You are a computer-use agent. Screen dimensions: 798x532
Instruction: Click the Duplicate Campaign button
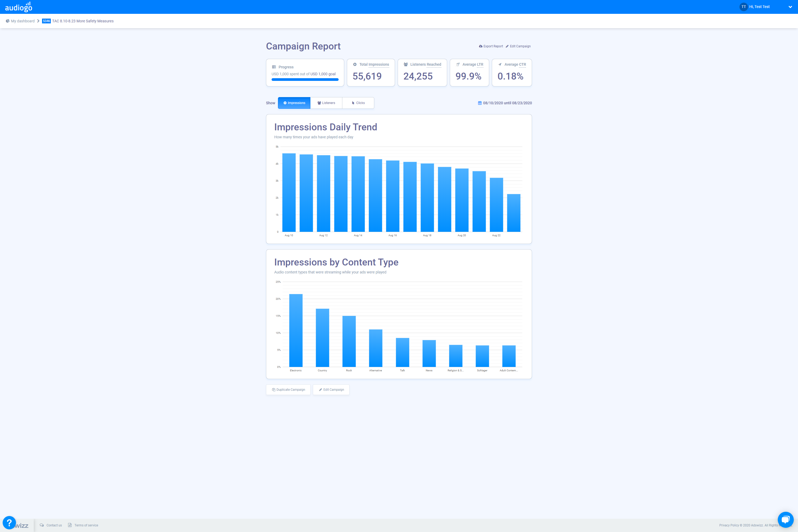click(x=288, y=390)
